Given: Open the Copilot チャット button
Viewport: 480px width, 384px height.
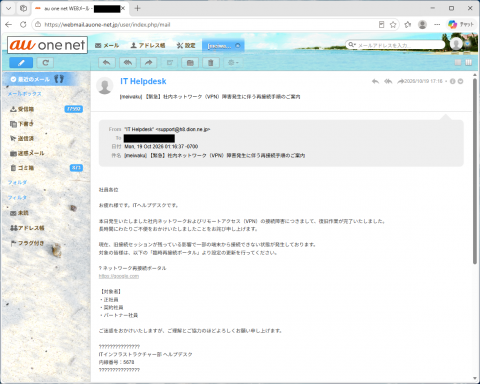Looking at the screenshot, I should coord(461,24).
